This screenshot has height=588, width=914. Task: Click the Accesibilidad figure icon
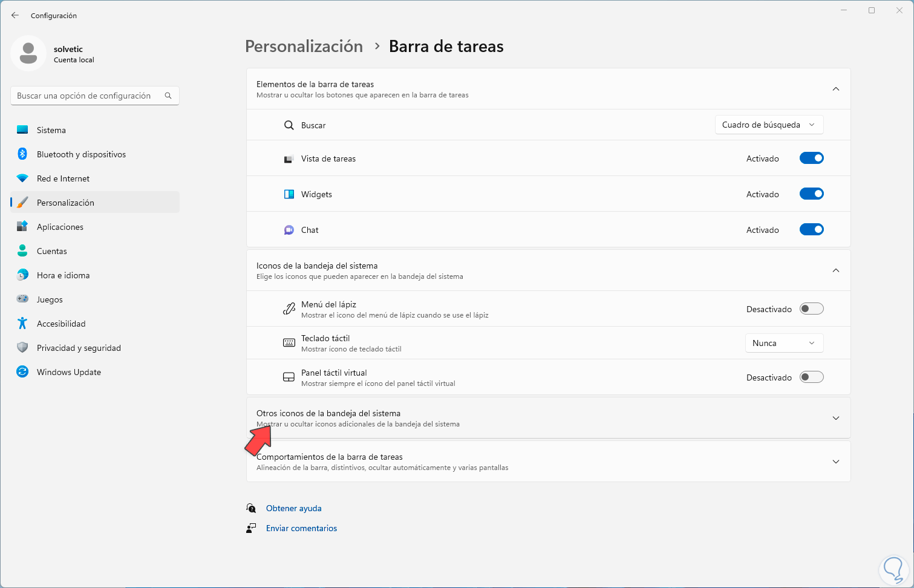[22, 324]
